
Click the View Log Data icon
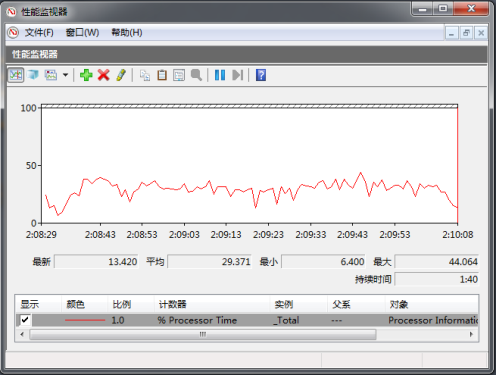point(33,75)
